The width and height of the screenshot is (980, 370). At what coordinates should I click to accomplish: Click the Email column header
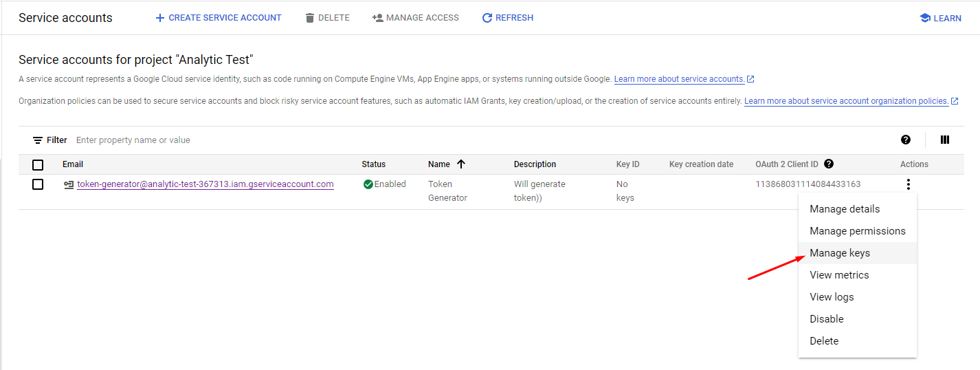click(73, 164)
